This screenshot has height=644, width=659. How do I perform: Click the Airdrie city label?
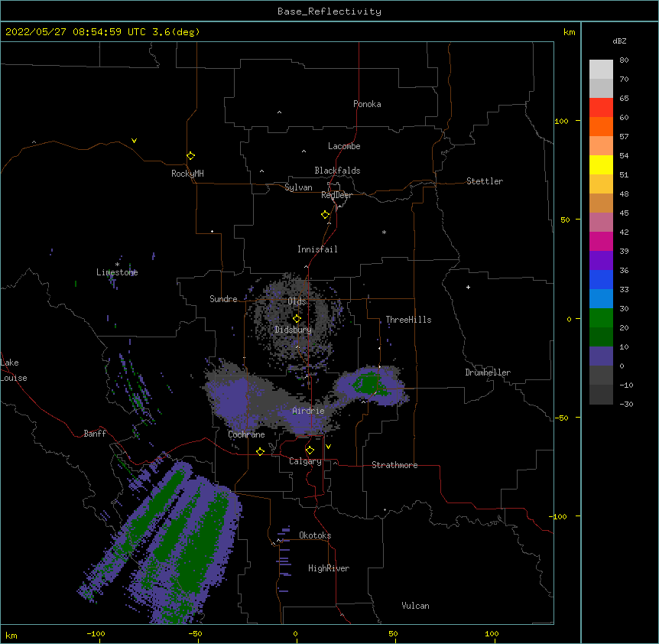pyautogui.click(x=308, y=411)
